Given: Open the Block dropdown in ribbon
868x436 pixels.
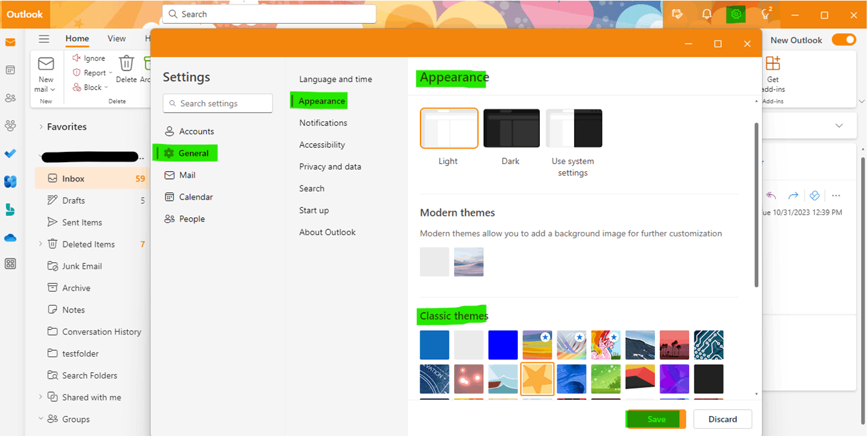Looking at the screenshot, I should click(x=106, y=88).
